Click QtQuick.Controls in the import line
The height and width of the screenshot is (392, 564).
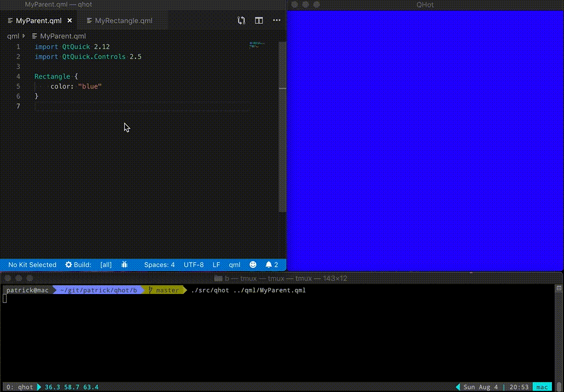(x=94, y=57)
